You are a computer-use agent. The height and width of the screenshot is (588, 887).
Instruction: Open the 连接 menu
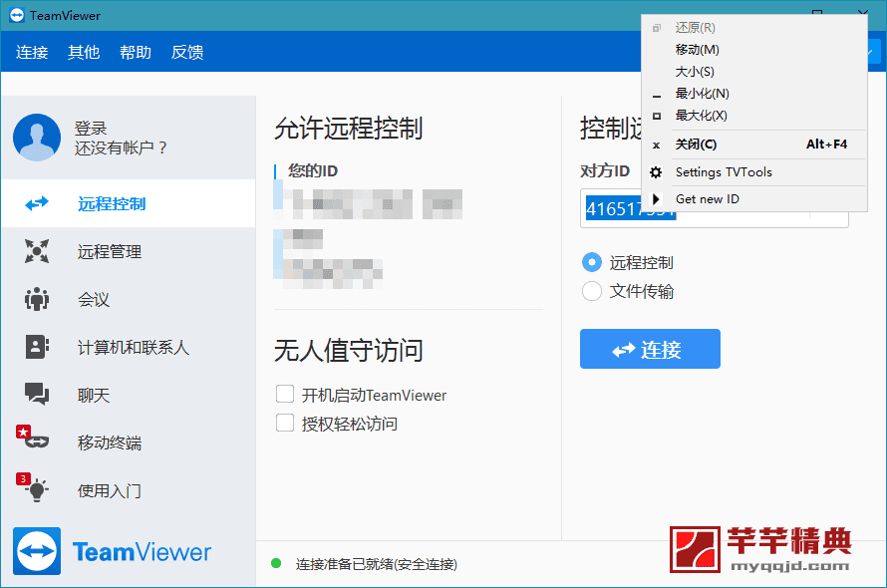[32, 52]
